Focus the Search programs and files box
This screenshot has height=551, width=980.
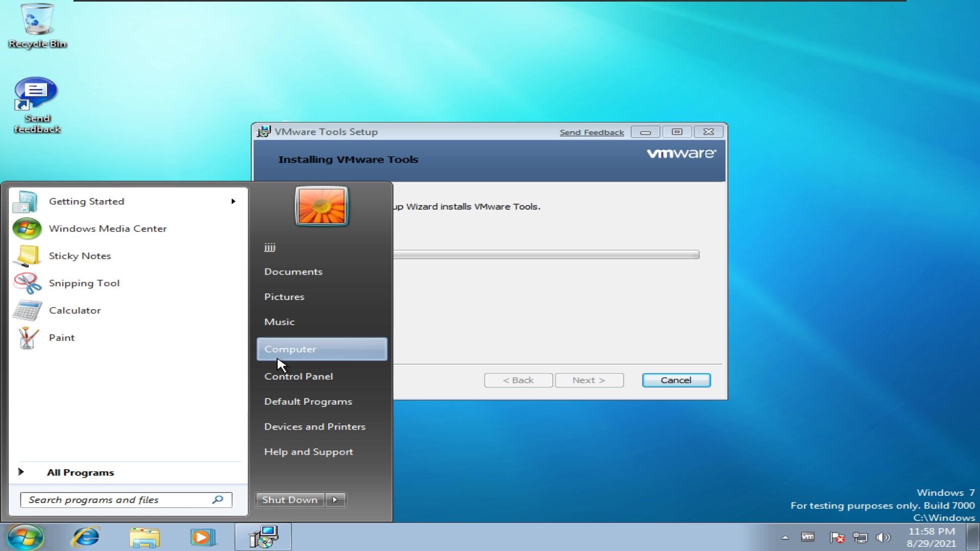pyautogui.click(x=126, y=500)
